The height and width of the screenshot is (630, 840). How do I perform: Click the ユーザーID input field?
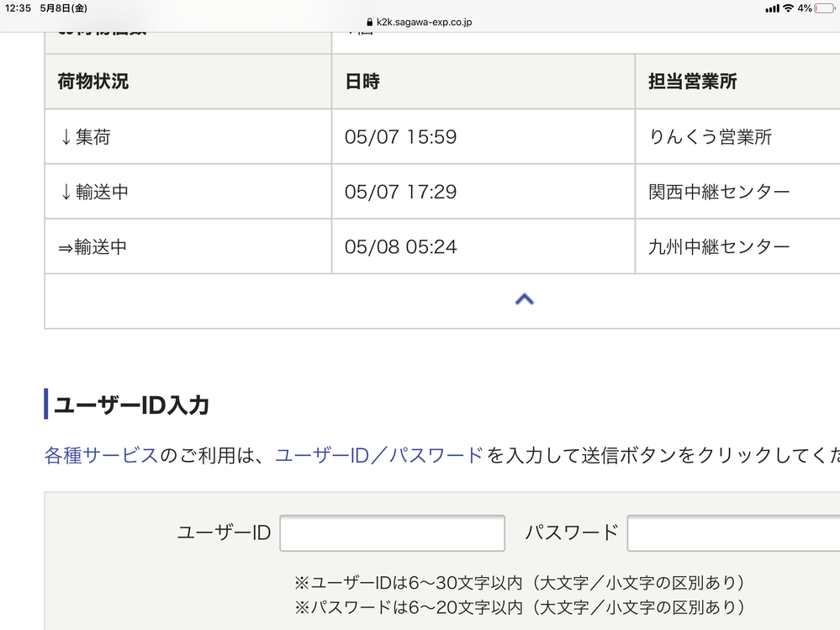[x=392, y=532]
